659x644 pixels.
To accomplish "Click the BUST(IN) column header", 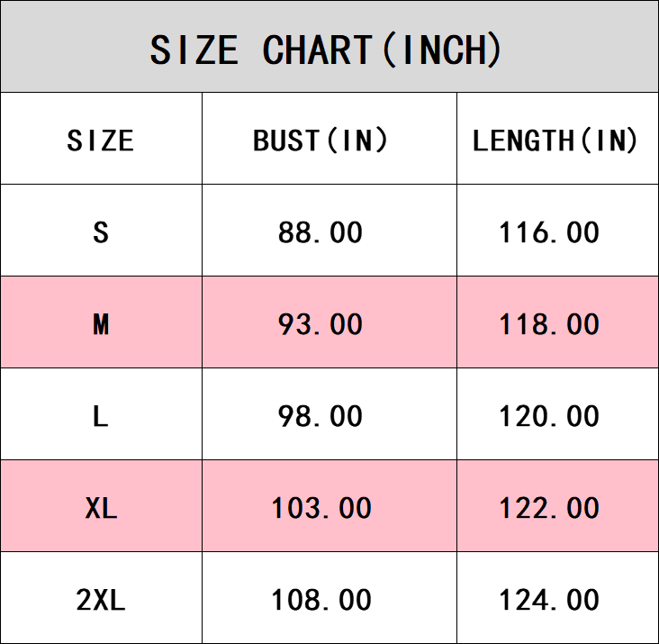I will pos(320,141).
